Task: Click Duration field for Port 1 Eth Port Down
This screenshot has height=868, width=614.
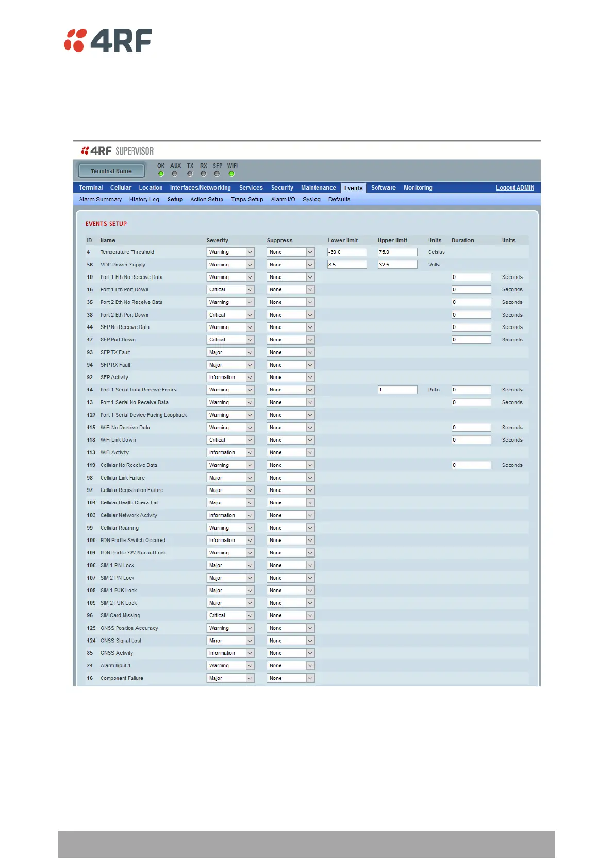Action: pyautogui.click(x=471, y=290)
